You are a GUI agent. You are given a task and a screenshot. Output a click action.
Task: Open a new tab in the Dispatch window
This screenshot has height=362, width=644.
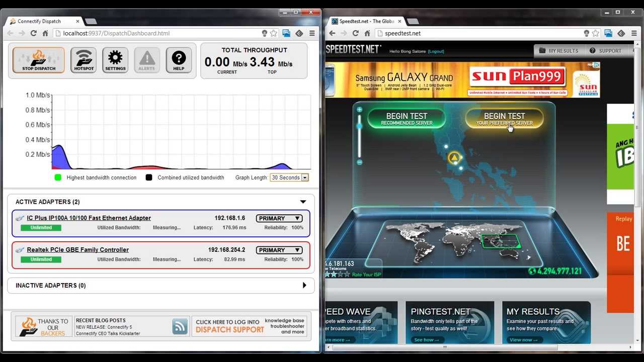(91, 21)
